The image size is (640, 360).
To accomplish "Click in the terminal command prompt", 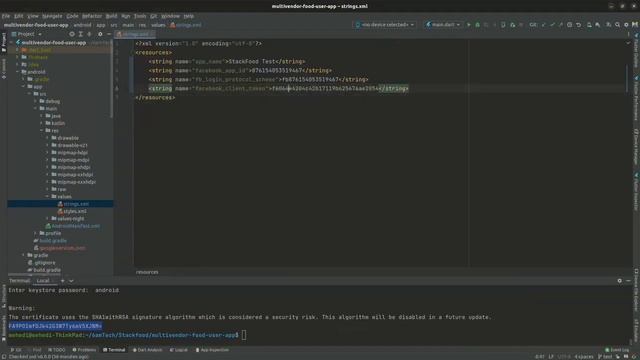I will (x=244, y=335).
